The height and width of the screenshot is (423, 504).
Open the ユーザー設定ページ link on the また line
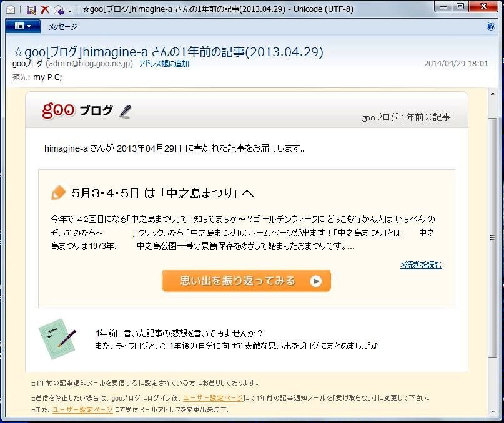(x=82, y=410)
